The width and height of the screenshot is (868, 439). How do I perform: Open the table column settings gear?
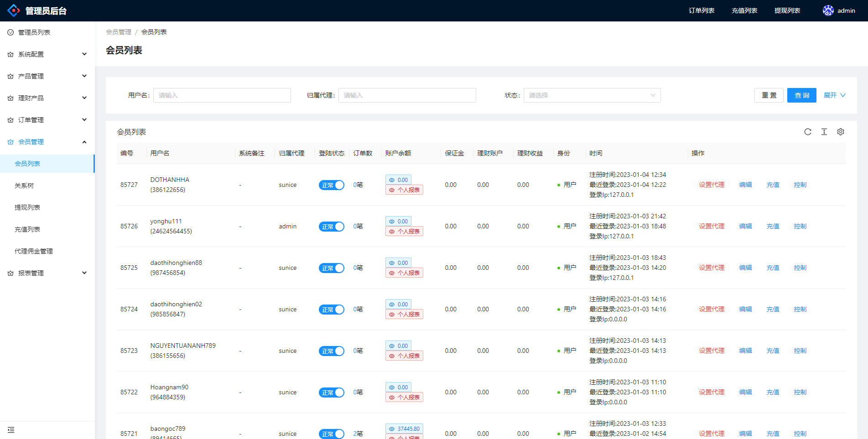(x=841, y=132)
